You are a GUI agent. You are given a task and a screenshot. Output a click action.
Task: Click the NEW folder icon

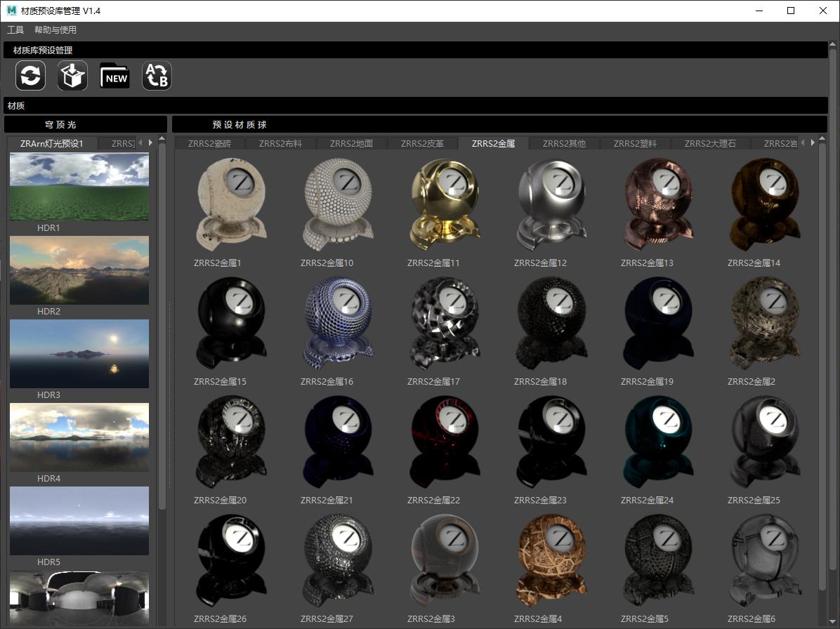114,76
